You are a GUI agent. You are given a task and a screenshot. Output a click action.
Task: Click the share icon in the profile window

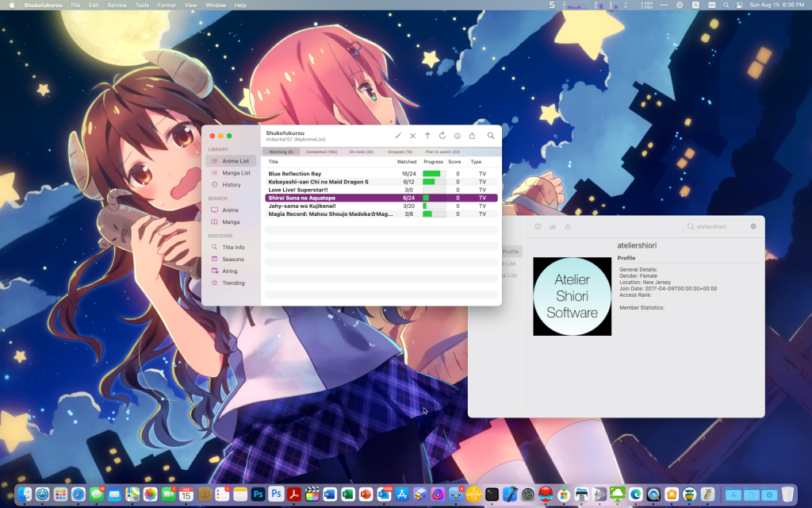[568, 226]
